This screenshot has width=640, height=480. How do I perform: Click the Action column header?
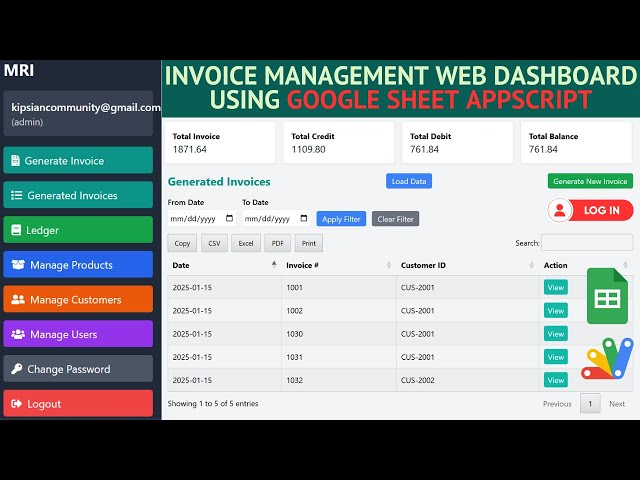pos(556,265)
